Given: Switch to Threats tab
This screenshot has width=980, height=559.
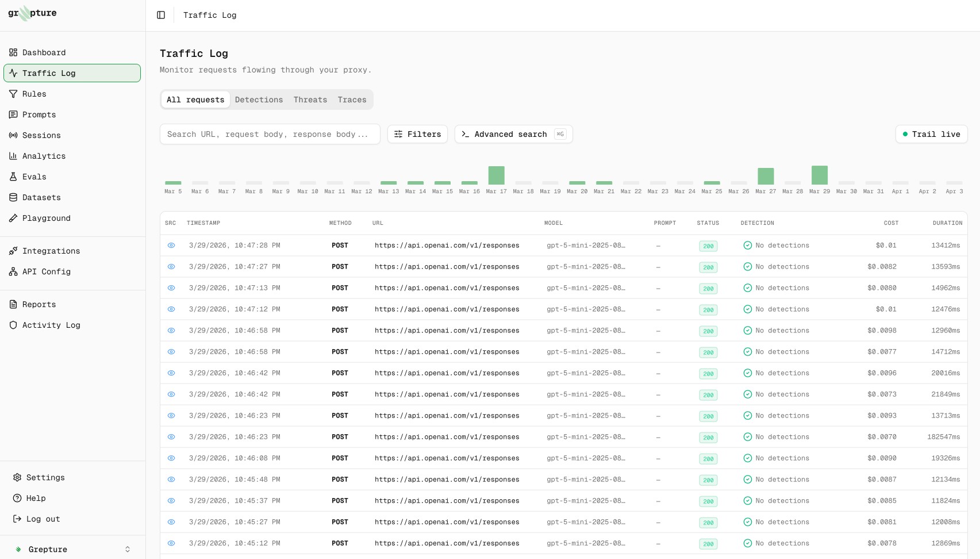Looking at the screenshot, I should [310, 99].
